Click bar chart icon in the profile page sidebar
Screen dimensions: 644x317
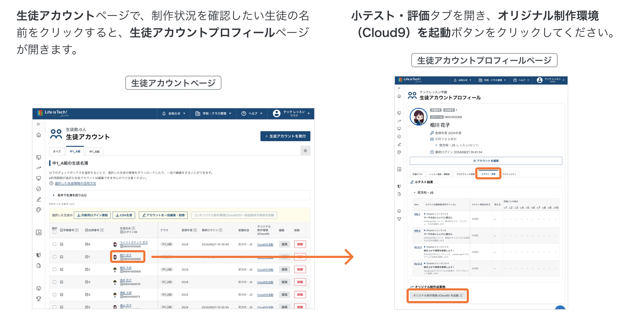pyautogui.click(x=399, y=169)
